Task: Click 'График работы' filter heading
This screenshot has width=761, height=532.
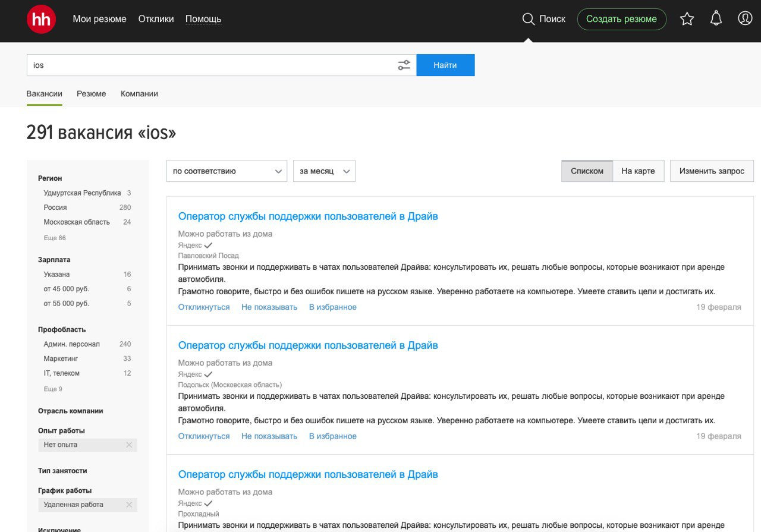Action: click(x=65, y=491)
